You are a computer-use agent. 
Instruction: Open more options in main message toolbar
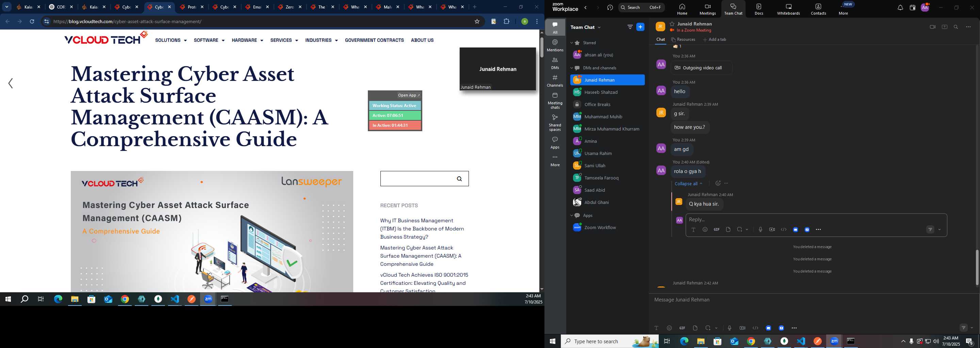[x=794, y=328]
